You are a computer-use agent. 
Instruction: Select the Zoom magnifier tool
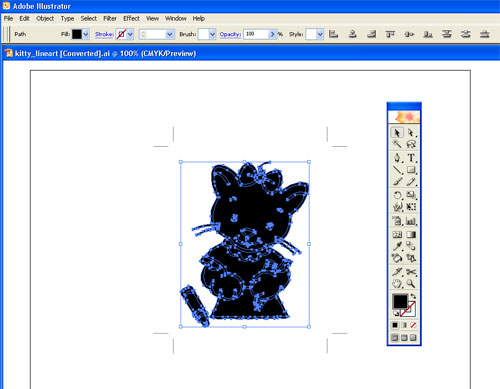click(x=411, y=284)
